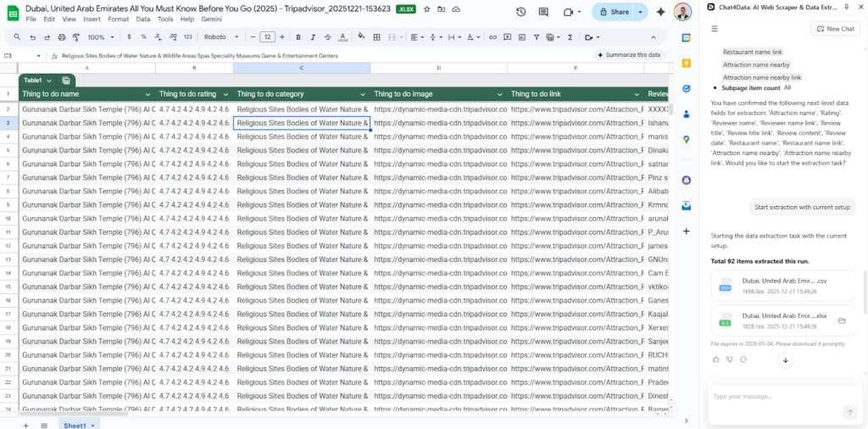Open text color picker
Screen dimensions: 868x429
click(x=342, y=37)
